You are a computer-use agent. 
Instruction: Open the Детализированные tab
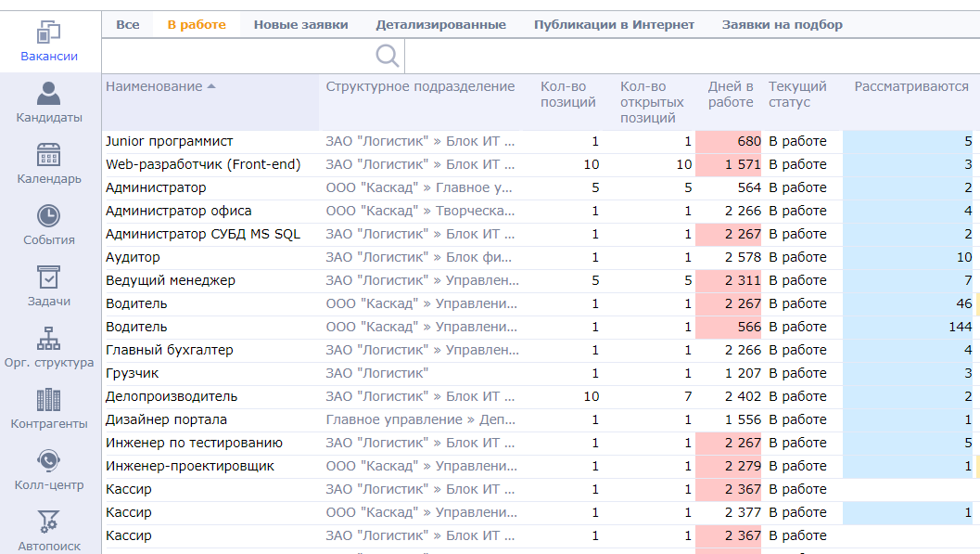[x=440, y=25]
